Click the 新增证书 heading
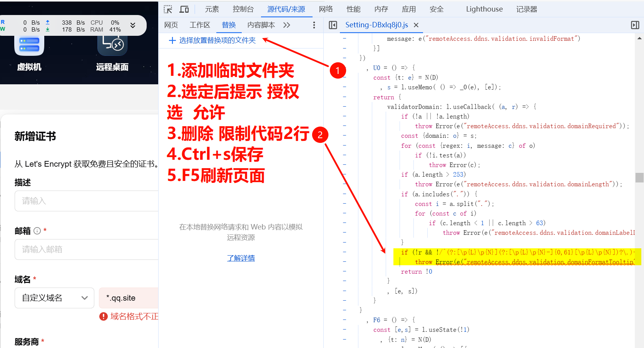Screen dimensions: 644x348 pos(35,136)
